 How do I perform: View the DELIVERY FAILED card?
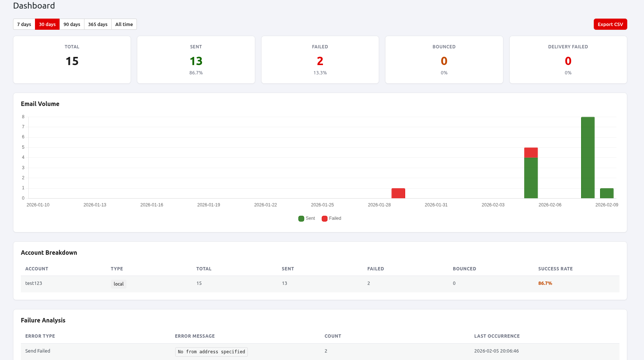pos(568,60)
